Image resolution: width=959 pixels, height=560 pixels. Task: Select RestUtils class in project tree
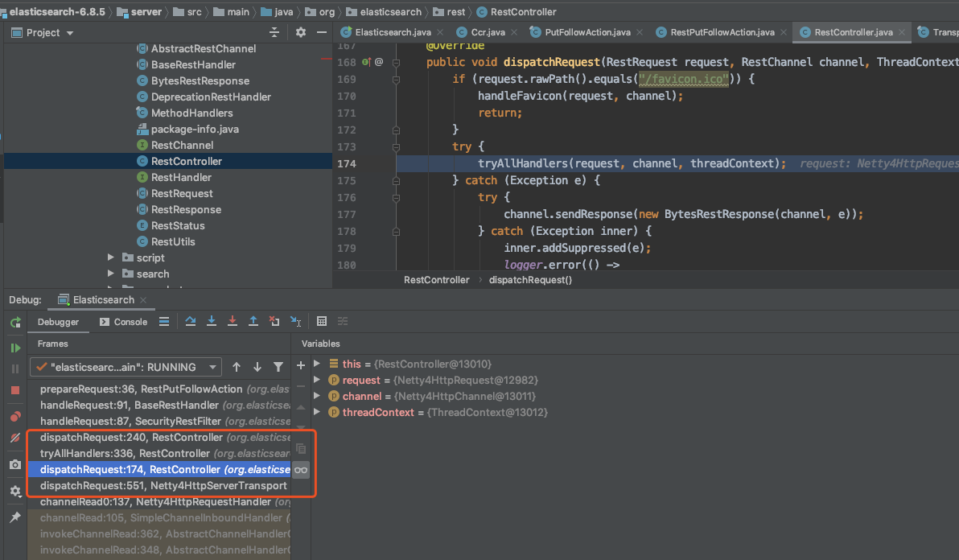[x=173, y=241]
